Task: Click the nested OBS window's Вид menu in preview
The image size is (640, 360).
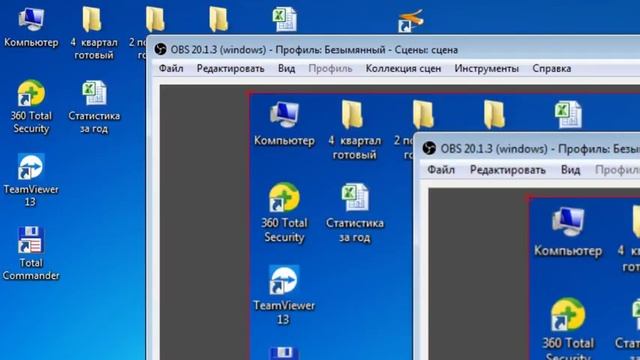Action: click(570, 169)
